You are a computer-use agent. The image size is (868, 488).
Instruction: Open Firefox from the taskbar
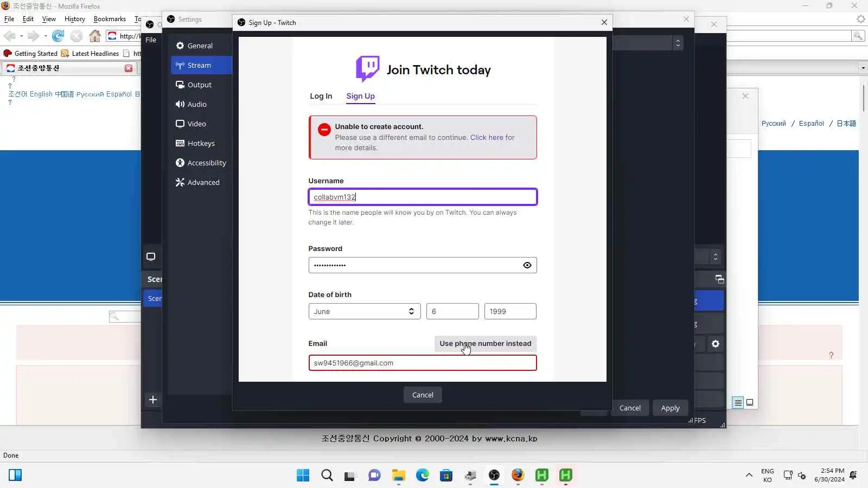point(518,475)
